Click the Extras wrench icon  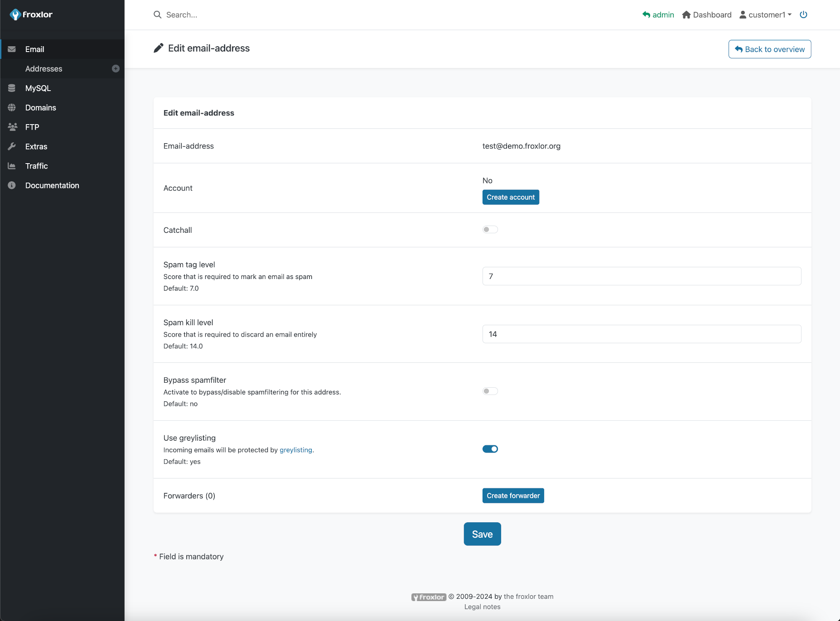click(12, 146)
